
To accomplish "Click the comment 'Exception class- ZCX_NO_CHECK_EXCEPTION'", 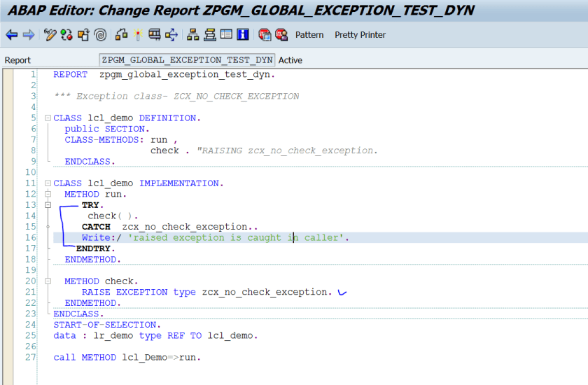I will coord(188,97).
